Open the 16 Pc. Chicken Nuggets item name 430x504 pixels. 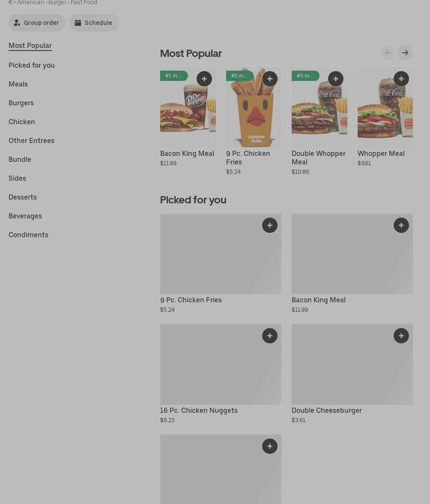[199, 410]
